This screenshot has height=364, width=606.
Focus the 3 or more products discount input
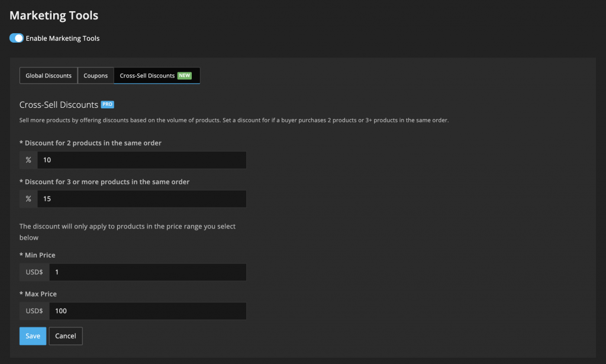point(142,199)
